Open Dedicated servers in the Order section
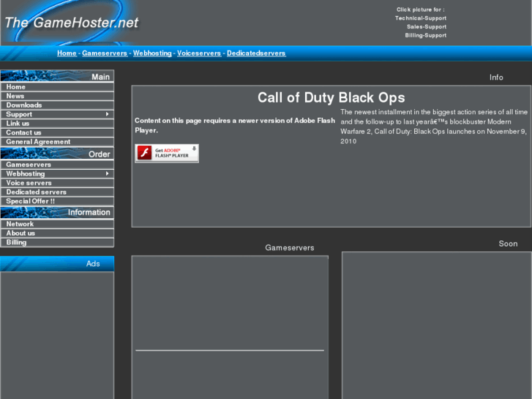Image resolution: width=532 pixels, height=399 pixels. (57, 193)
